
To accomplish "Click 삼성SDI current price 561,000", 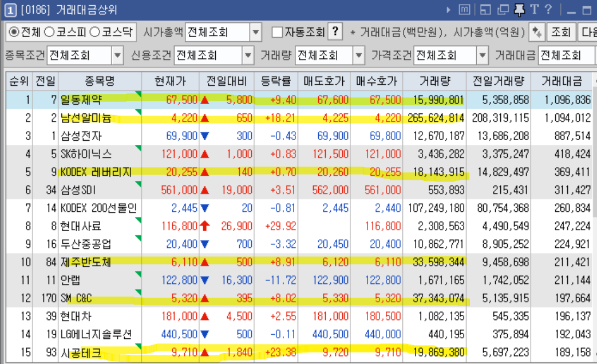I will click(x=179, y=190).
